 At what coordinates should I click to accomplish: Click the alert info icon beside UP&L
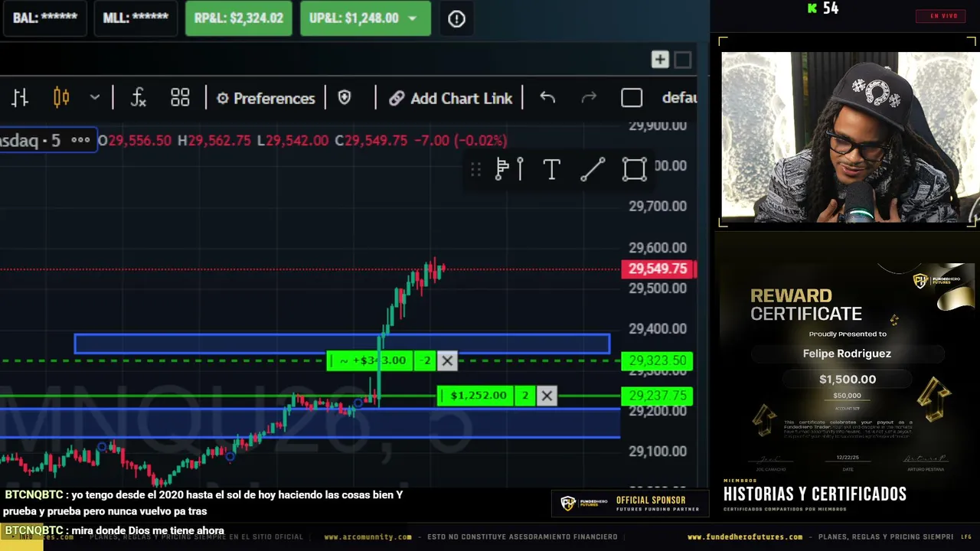coord(456,18)
